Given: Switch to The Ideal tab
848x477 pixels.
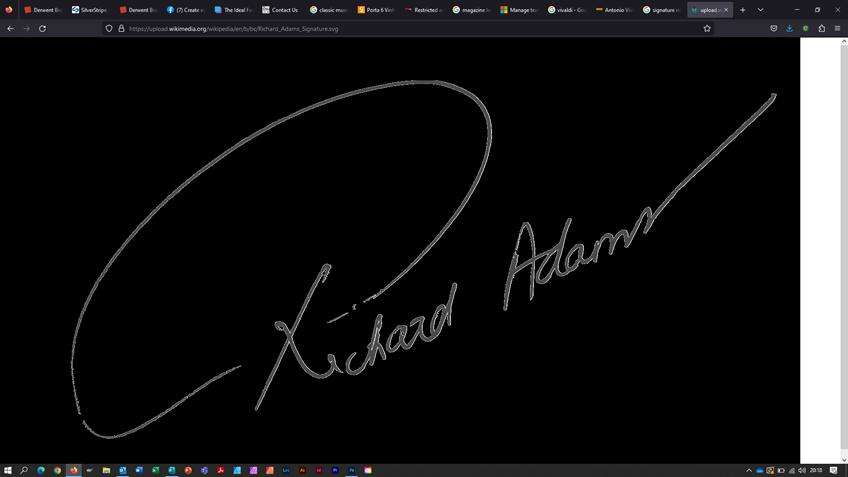Looking at the screenshot, I should point(233,10).
